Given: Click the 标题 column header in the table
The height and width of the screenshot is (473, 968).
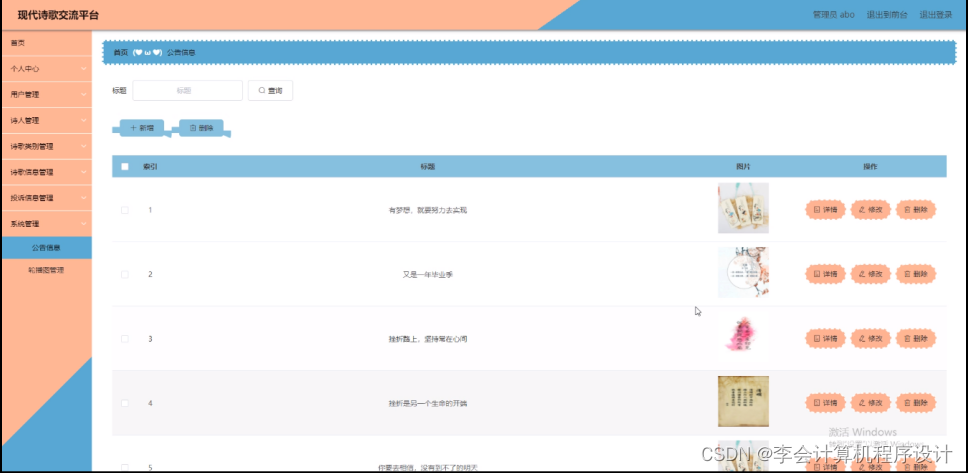Looking at the screenshot, I should pyautogui.click(x=428, y=167).
